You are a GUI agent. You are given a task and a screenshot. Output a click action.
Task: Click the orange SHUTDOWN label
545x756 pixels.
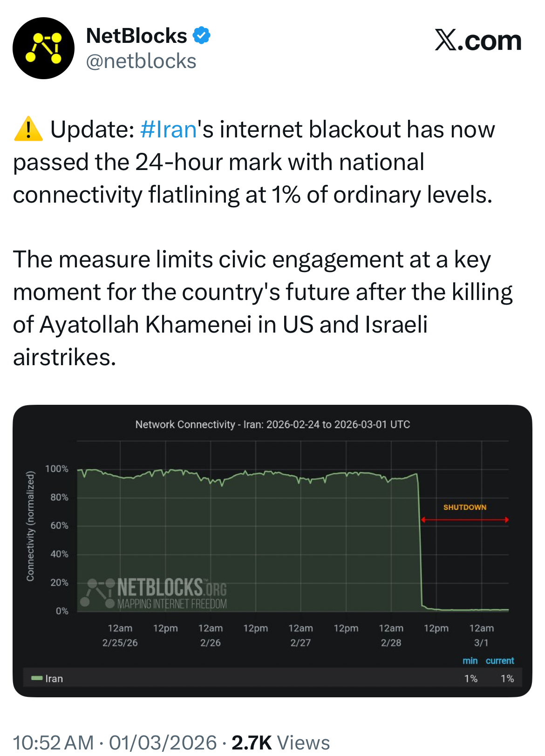coord(464,507)
